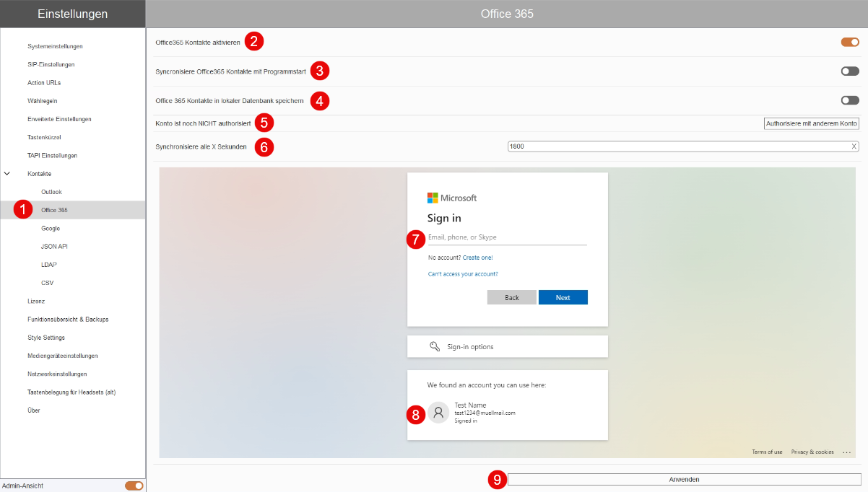Collapse the Kontakte tree section
Screen dimensions: 868x492
click(x=7, y=174)
